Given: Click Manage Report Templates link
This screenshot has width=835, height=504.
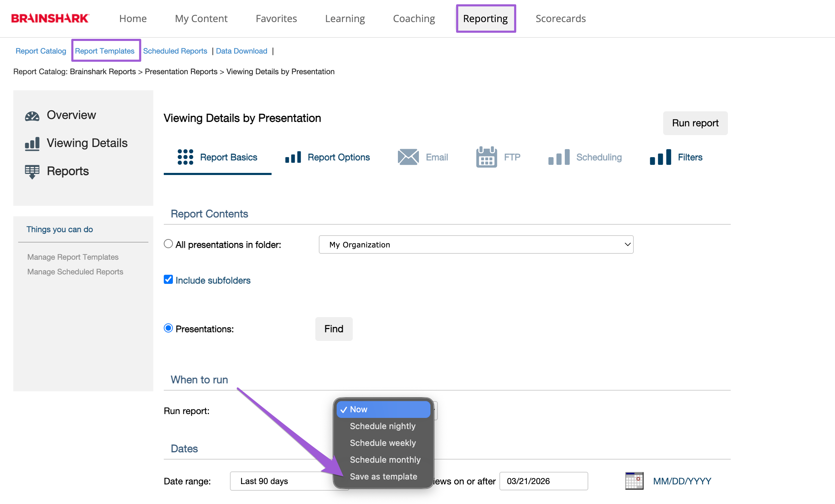Looking at the screenshot, I should [x=73, y=257].
